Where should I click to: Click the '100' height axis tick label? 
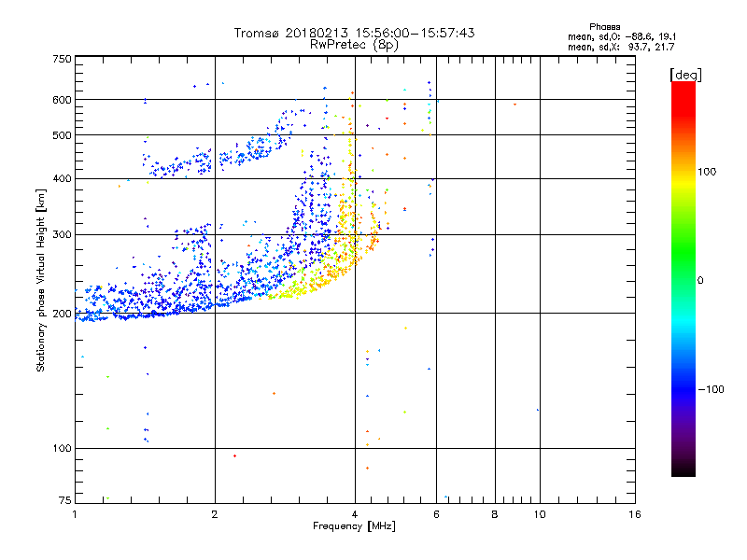pyautogui.click(x=62, y=449)
